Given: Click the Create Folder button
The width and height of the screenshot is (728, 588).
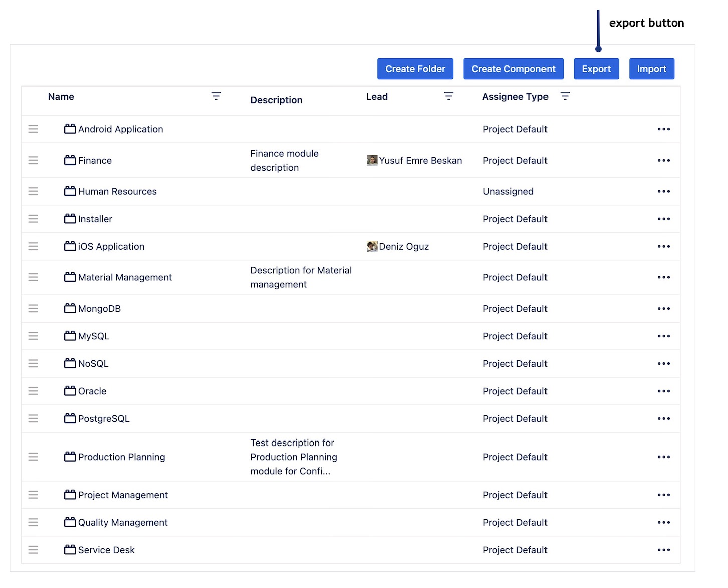Looking at the screenshot, I should 415,69.
